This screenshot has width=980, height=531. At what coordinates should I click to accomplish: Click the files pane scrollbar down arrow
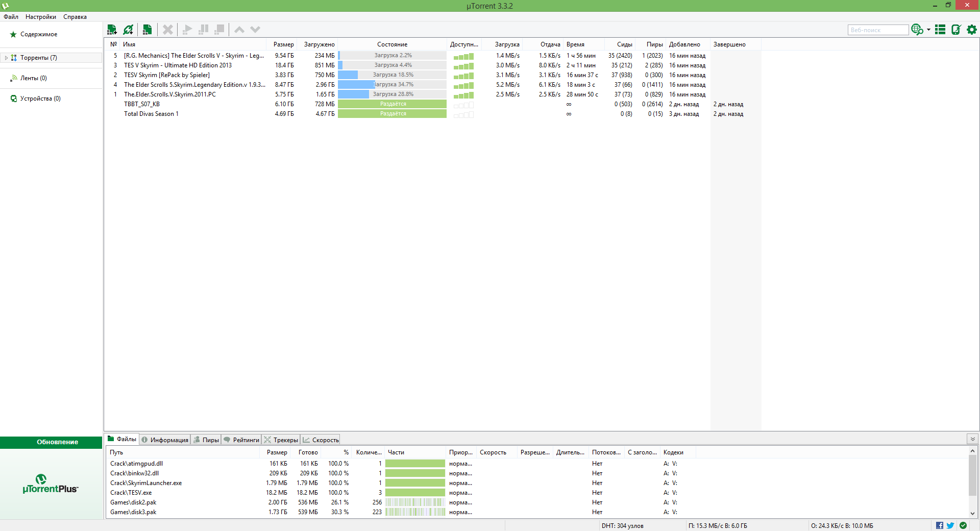pos(972,513)
